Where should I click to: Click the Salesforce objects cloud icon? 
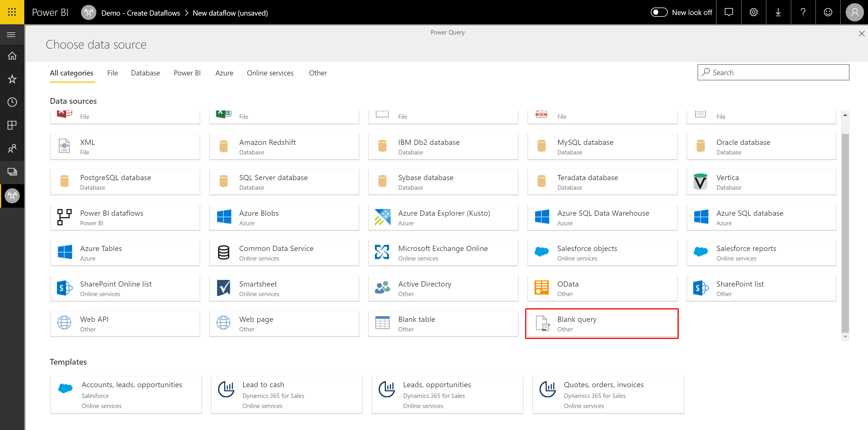tap(542, 252)
